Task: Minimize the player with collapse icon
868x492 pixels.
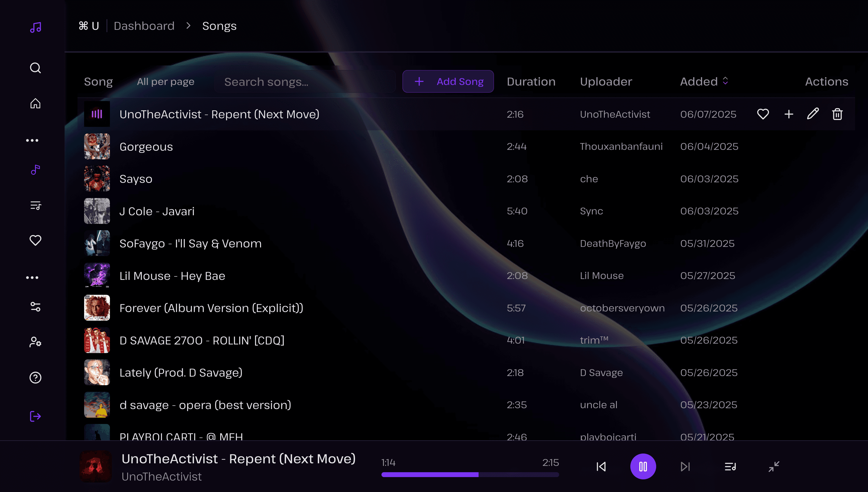Action: pos(774,467)
